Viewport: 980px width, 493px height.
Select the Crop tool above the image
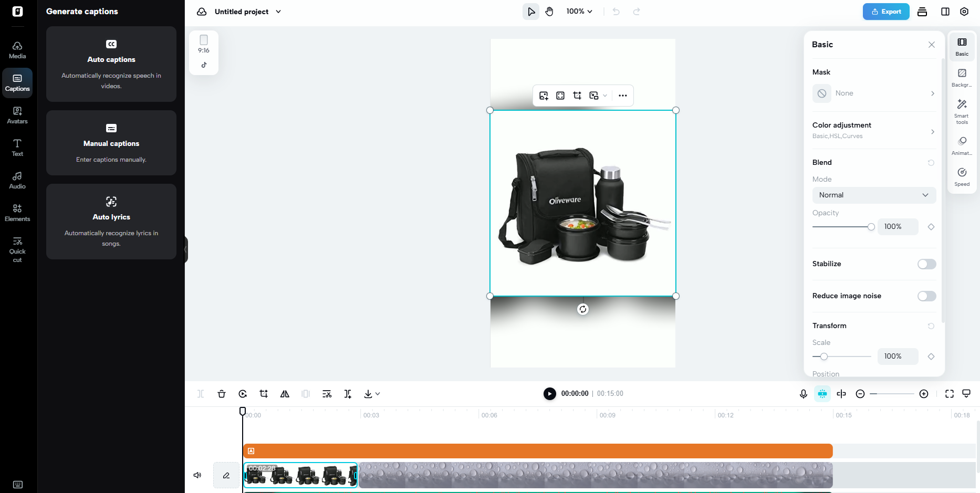pyautogui.click(x=577, y=96)
